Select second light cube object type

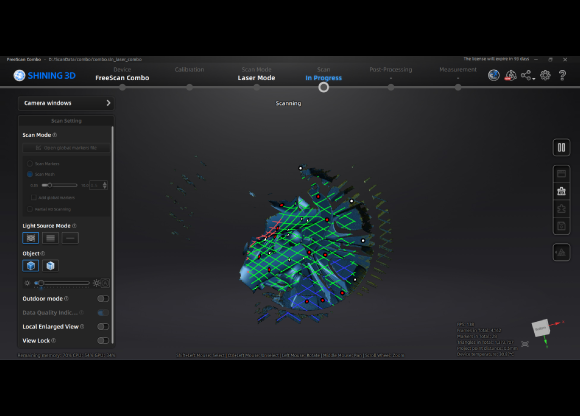click(x=50, y=266)
